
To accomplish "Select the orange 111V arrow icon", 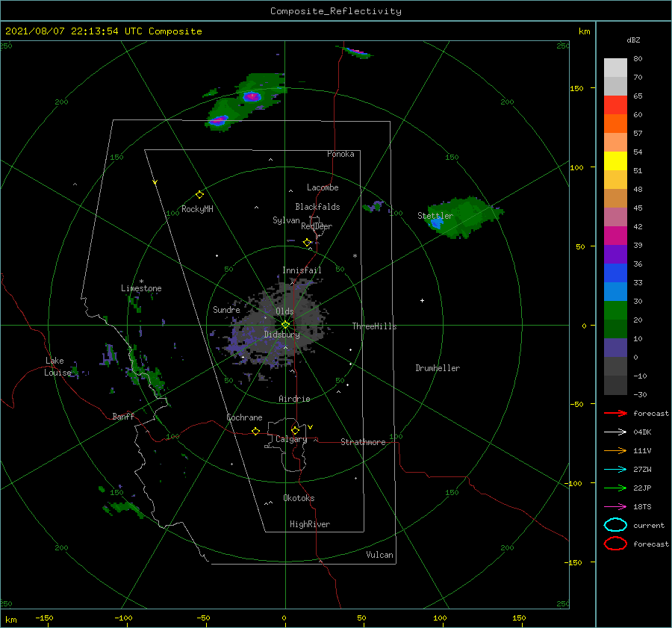I will (615, 450).
